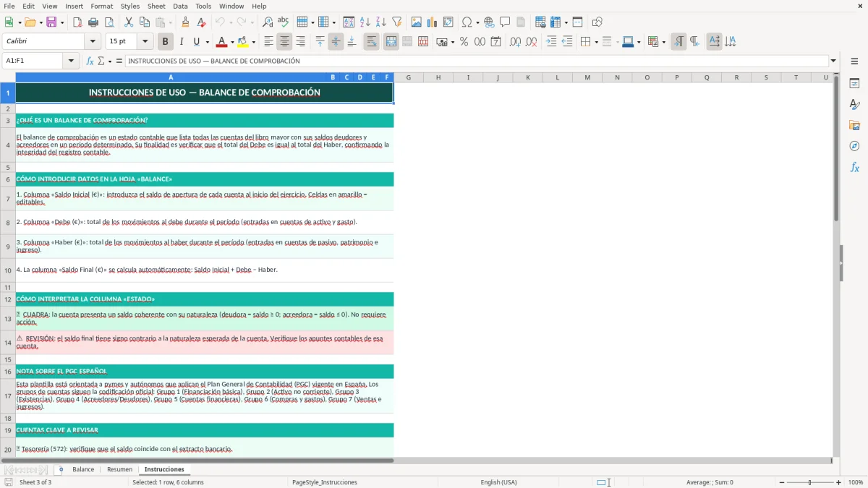The height and width of the screenshot is (488, 868).
Task: Click zoom level 100% in status bar
Action: [x=856, y=482]
